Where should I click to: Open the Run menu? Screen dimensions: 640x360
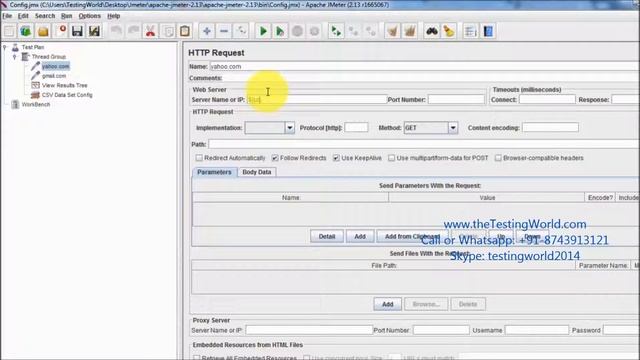67,16
